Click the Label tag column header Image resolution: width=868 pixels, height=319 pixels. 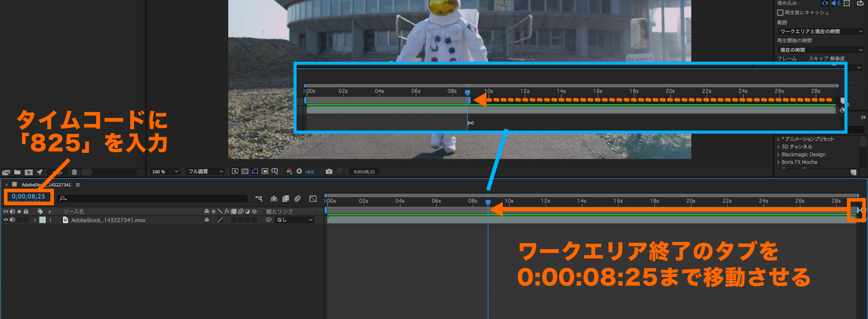pyautogui.click(x=40, y=211)
